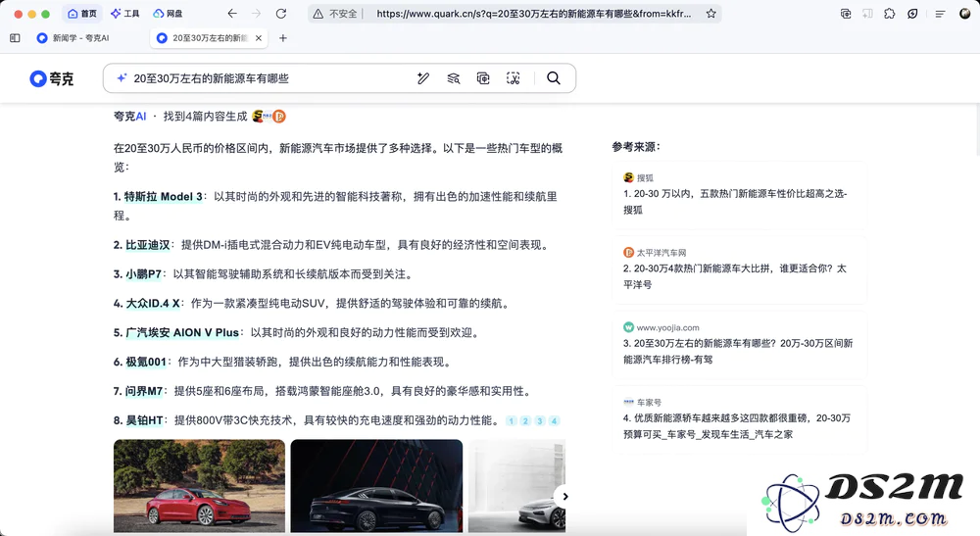Show next images with carousel arrow

[564, 497]
